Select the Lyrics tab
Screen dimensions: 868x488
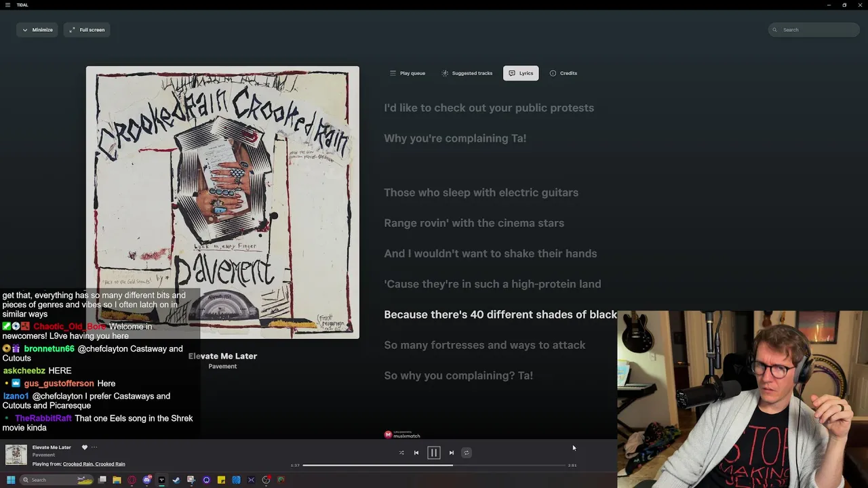coord(521,73)
